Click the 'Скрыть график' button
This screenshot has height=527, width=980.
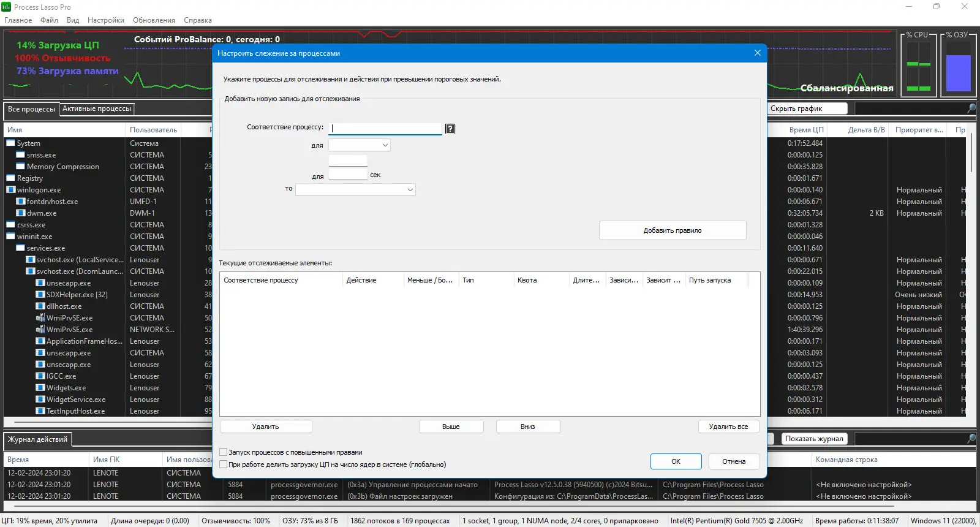coord(807,108)
